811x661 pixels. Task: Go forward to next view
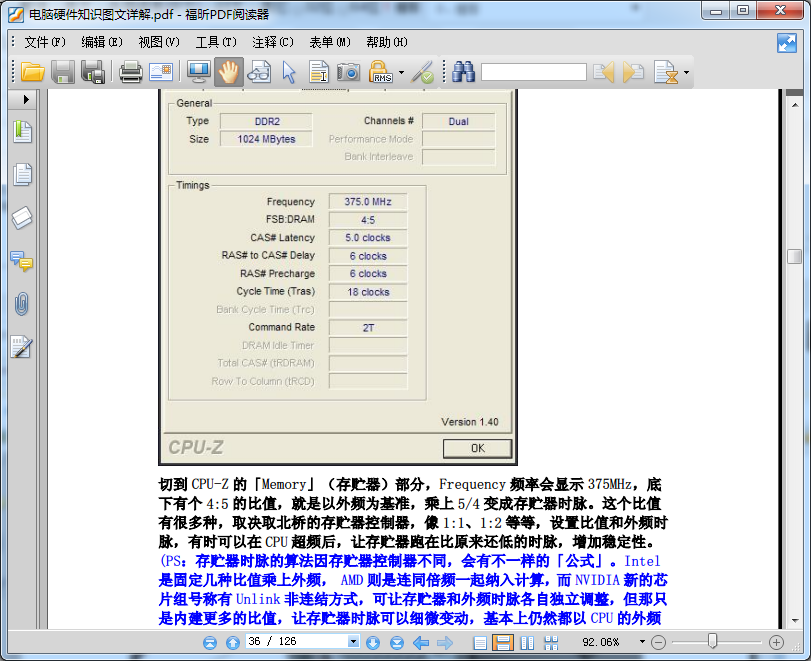[x=444, y=643]
